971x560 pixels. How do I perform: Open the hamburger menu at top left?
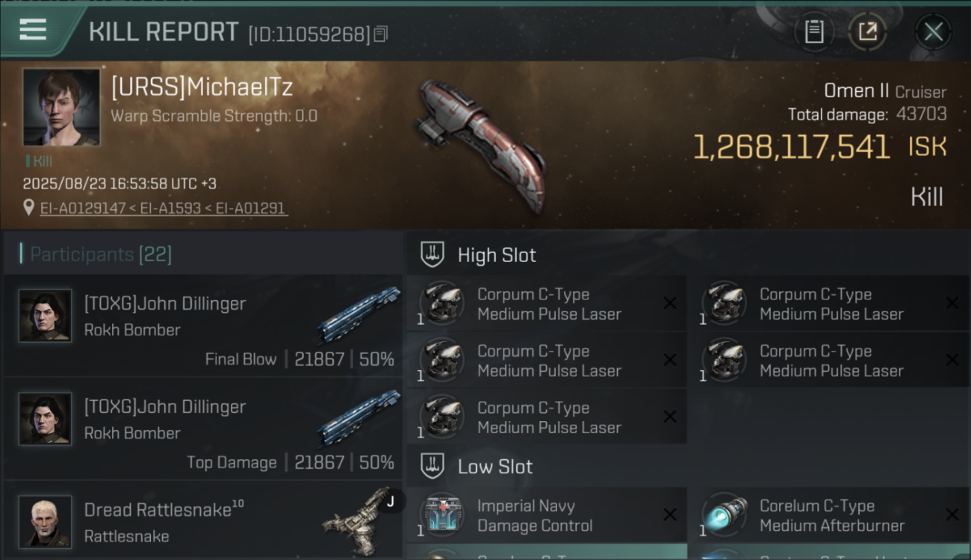[33, 30]
